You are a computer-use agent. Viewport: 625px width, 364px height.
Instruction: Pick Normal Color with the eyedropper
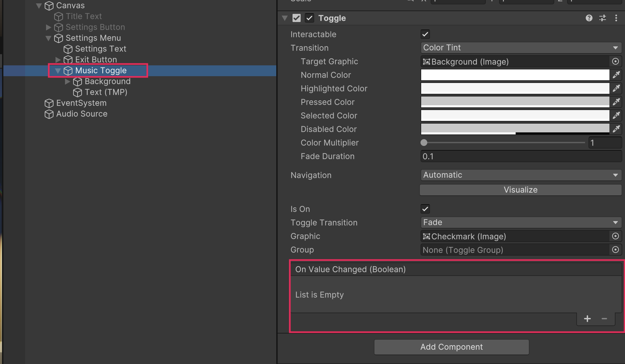coord(616,75)
